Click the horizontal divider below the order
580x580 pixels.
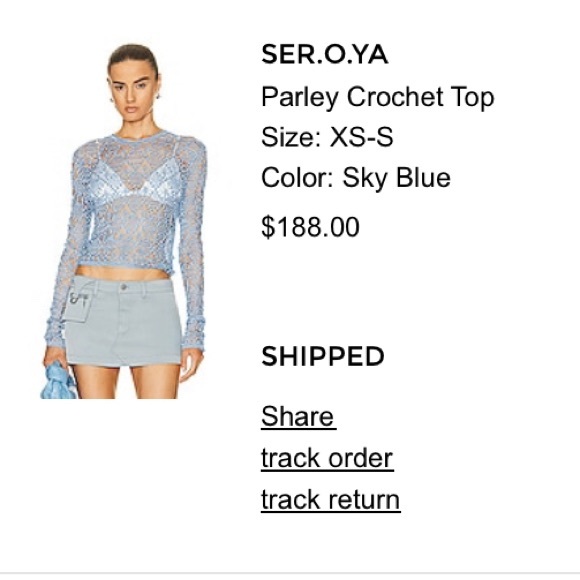click(x=290, y=573)
